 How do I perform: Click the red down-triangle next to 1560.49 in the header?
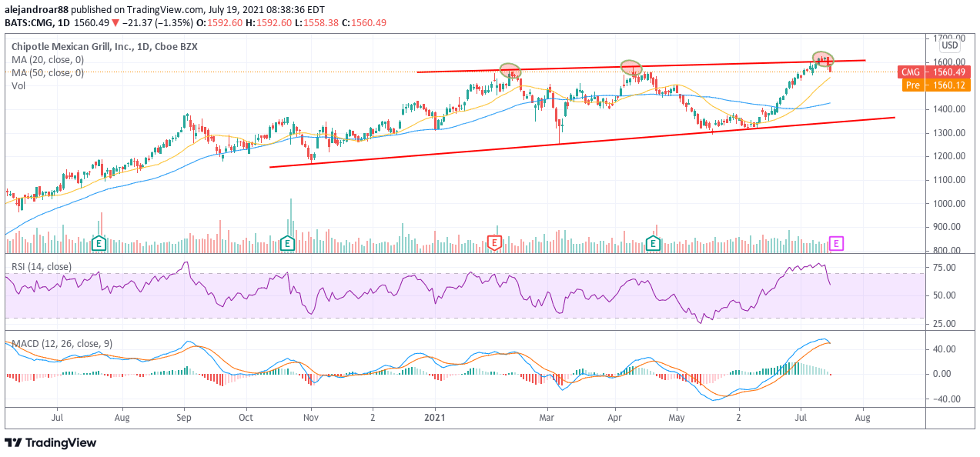pyautogui.click(x=115, y=23)
